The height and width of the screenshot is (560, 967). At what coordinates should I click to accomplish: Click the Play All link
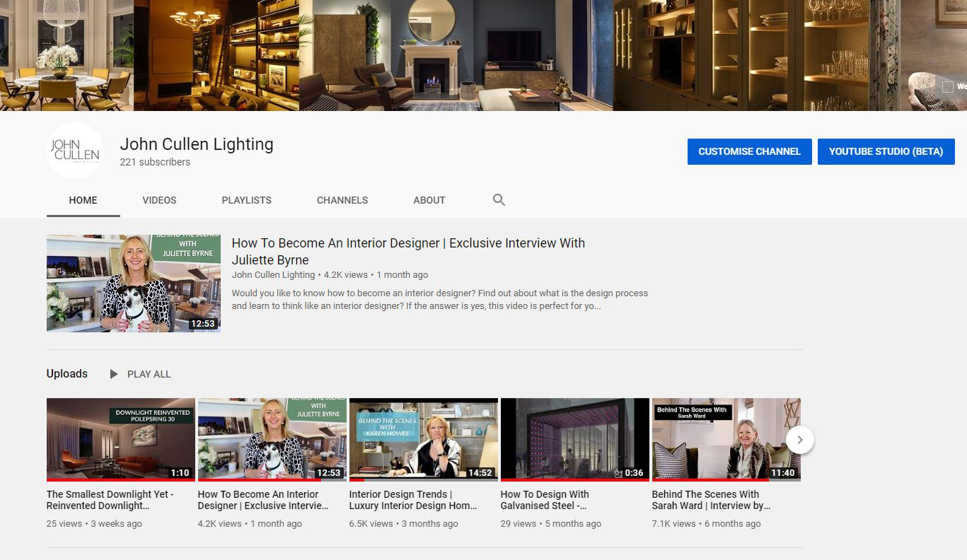[149, 374]
